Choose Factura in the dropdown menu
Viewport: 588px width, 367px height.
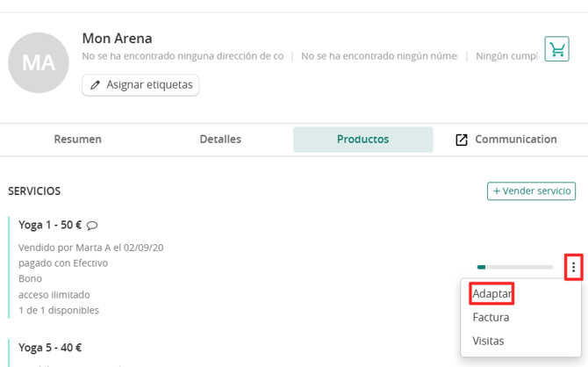[491, 318]
